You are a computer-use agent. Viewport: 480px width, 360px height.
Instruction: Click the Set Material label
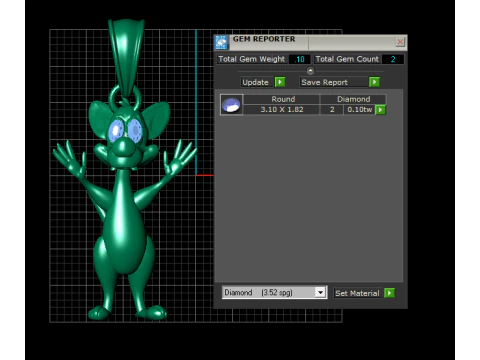(x=358, y=293)
